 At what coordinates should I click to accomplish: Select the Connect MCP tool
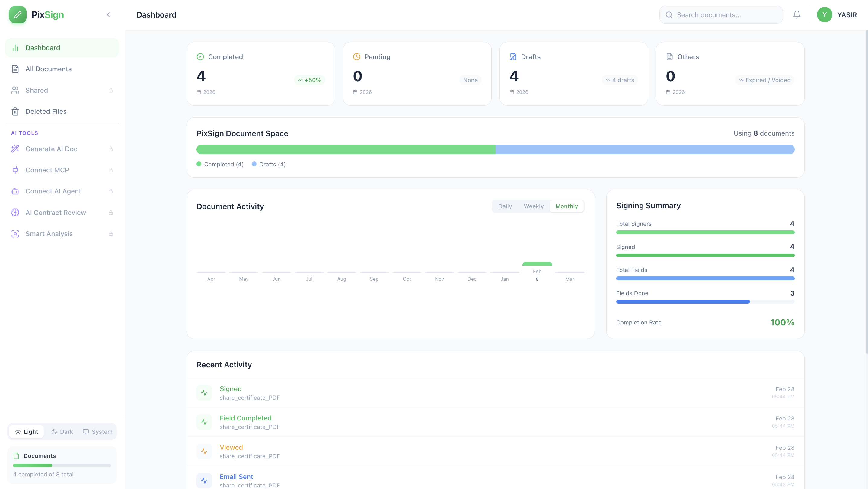(x=47, y=170)
